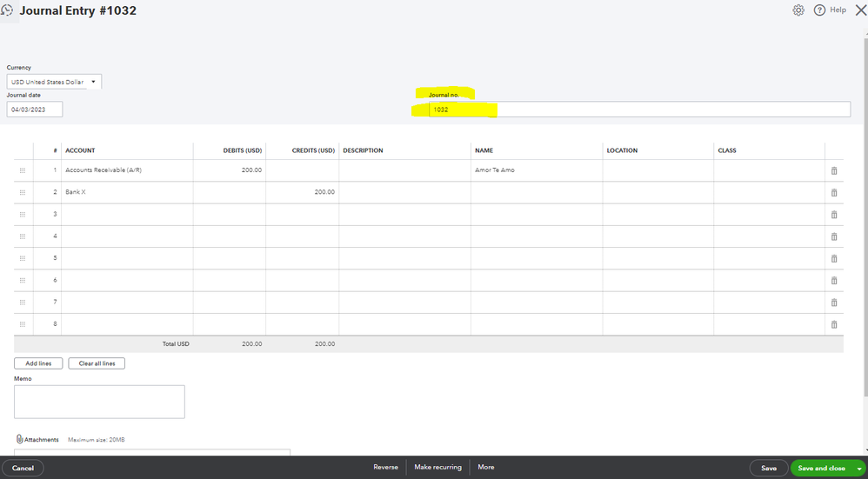Select Accounts Receivable (A/R) account cell
The width and height of the screenshot is (868, 479).
tap(127, 170)
